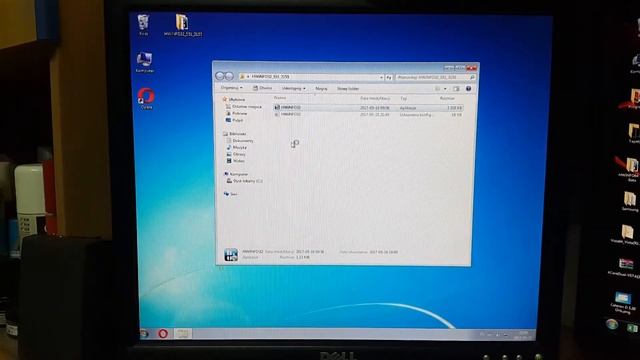Click the large HWiNFO32 icon in details pane

point(231,255)
